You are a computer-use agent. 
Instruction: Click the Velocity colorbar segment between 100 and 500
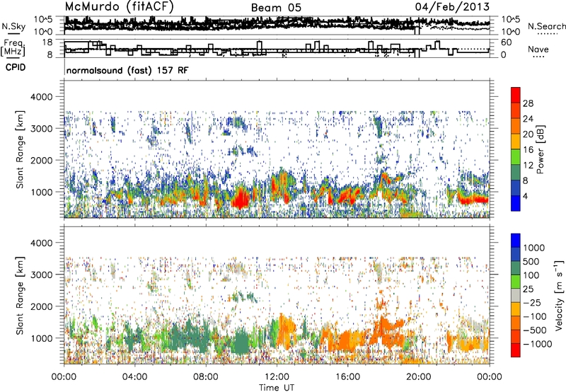(x=516, y=268)
